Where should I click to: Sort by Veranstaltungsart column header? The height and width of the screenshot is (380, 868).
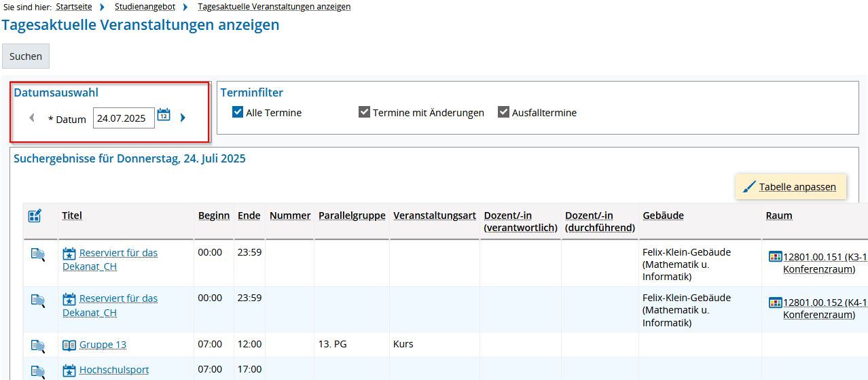tap(435, 215)
